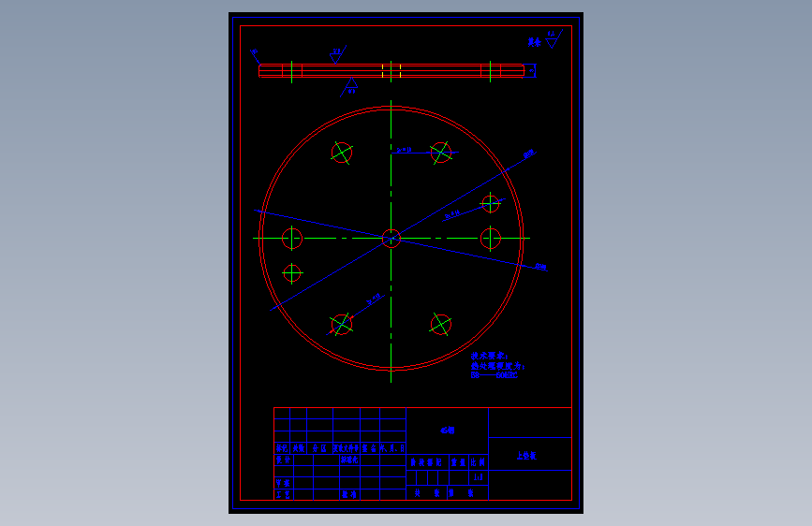Click the roughness triangle beside 其余
812x526 pixels.
tap(554, 38)
